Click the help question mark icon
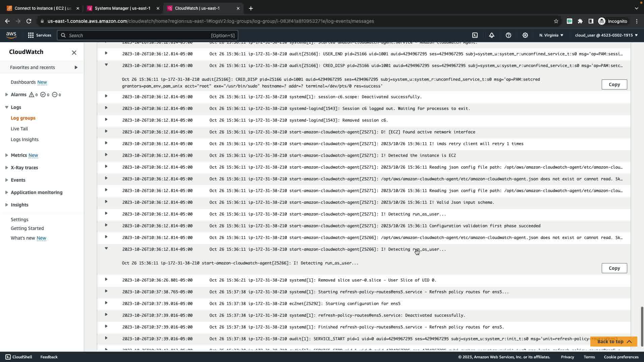Screen dimensions: 644x362 coord(508,35)
